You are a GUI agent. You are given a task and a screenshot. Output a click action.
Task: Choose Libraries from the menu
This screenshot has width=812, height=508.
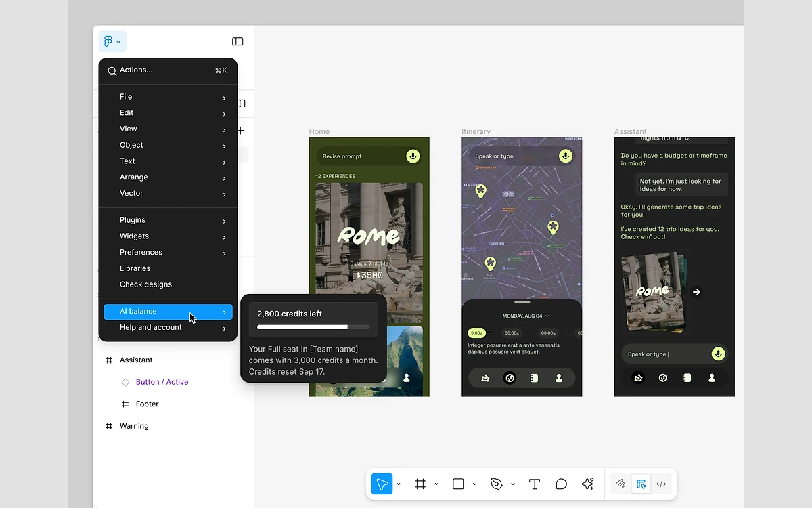[168, 268]
